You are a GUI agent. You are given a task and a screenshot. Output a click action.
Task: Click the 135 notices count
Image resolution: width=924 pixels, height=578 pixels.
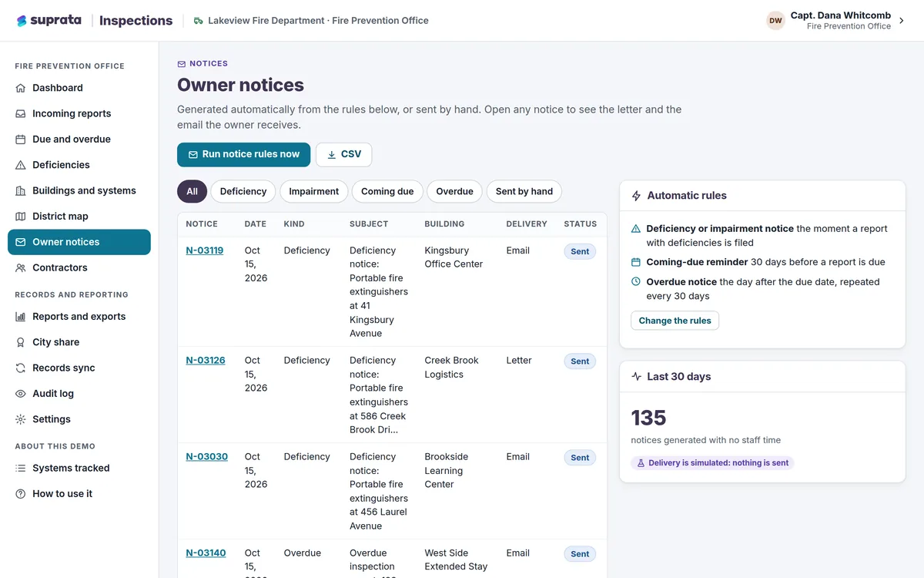pyautogui.click(x=648, y=418)
